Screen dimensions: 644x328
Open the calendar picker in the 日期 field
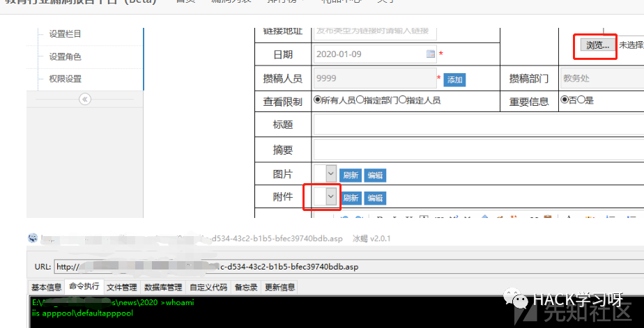click(431, 54)
